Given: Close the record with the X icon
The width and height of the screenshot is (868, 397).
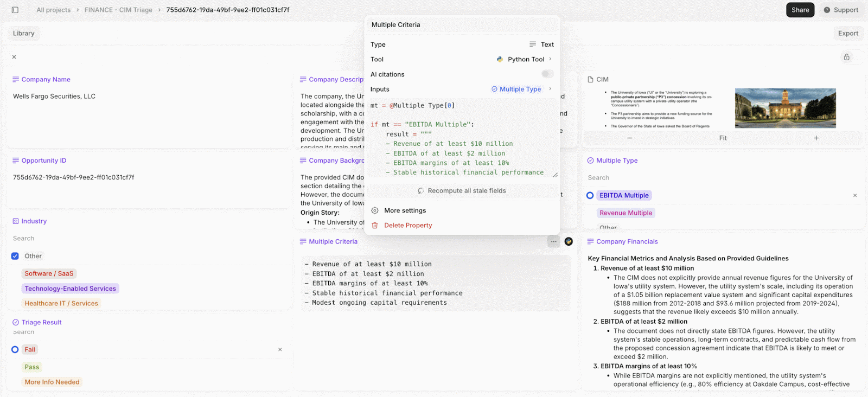Looking at the screenshot, I should pos(14,57).
